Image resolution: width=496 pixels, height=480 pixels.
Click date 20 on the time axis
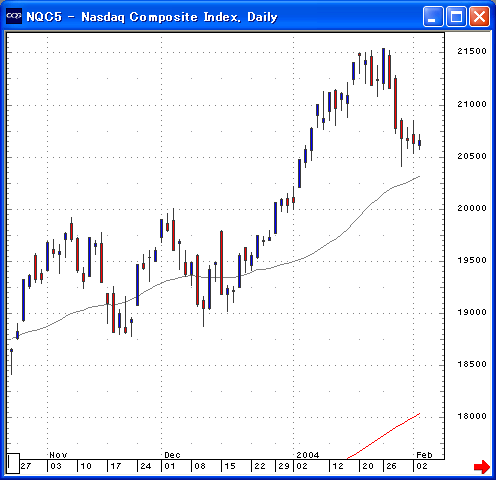[x=368, y=466]
